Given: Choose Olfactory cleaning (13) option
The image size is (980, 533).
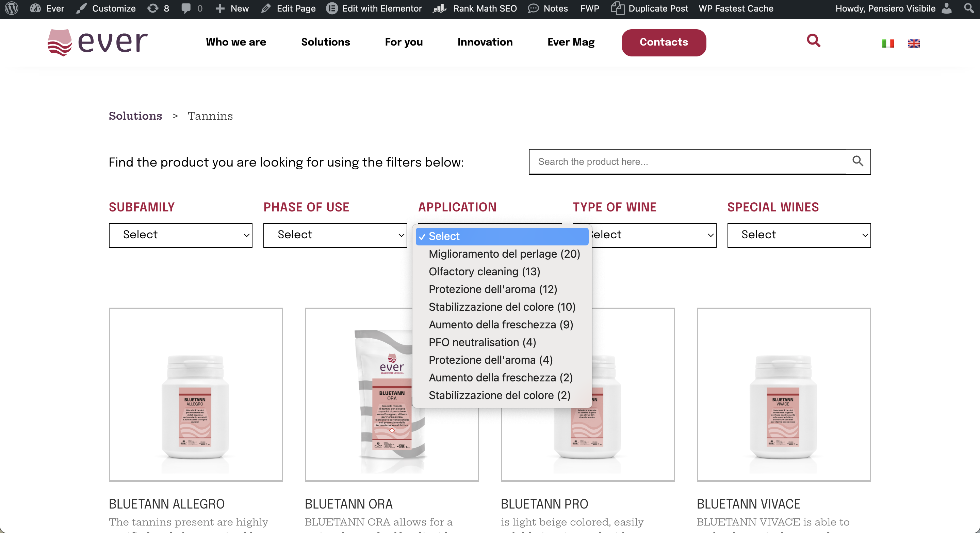Looking at the screenshot, I should tap(484, 272).
